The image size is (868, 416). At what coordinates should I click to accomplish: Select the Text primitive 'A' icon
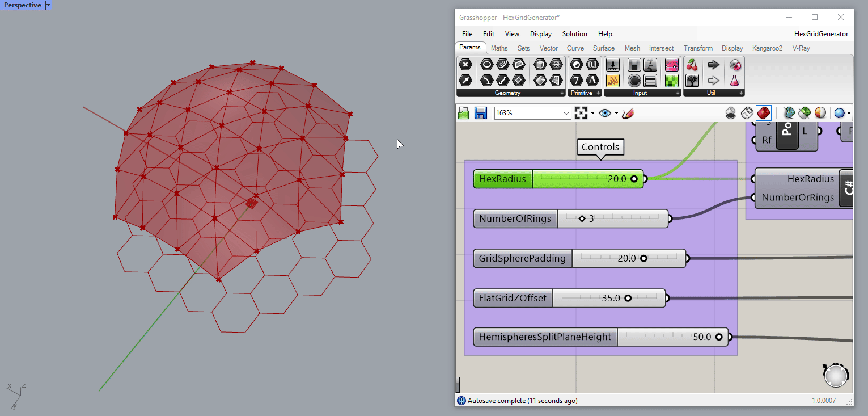592,80
